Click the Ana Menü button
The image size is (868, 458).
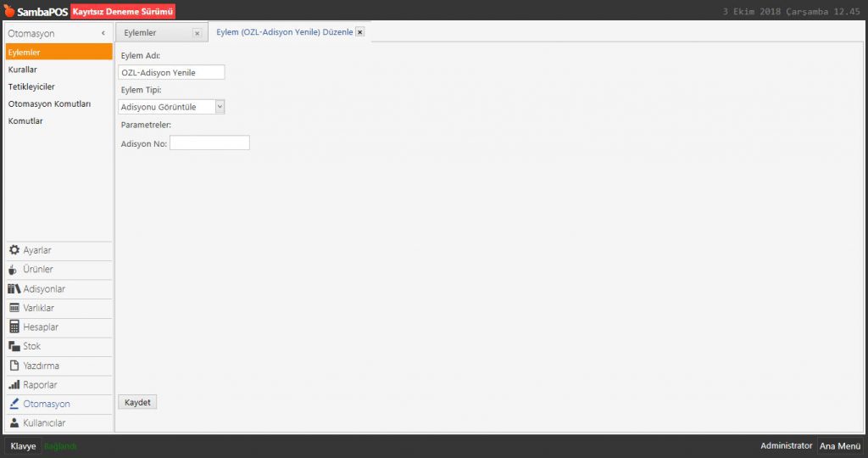coord(839,446)
